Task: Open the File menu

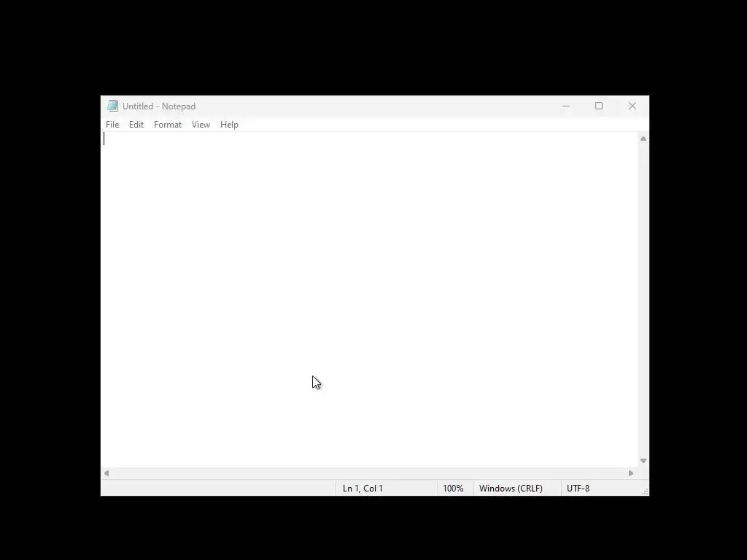Action: click(x=112, y=124)
